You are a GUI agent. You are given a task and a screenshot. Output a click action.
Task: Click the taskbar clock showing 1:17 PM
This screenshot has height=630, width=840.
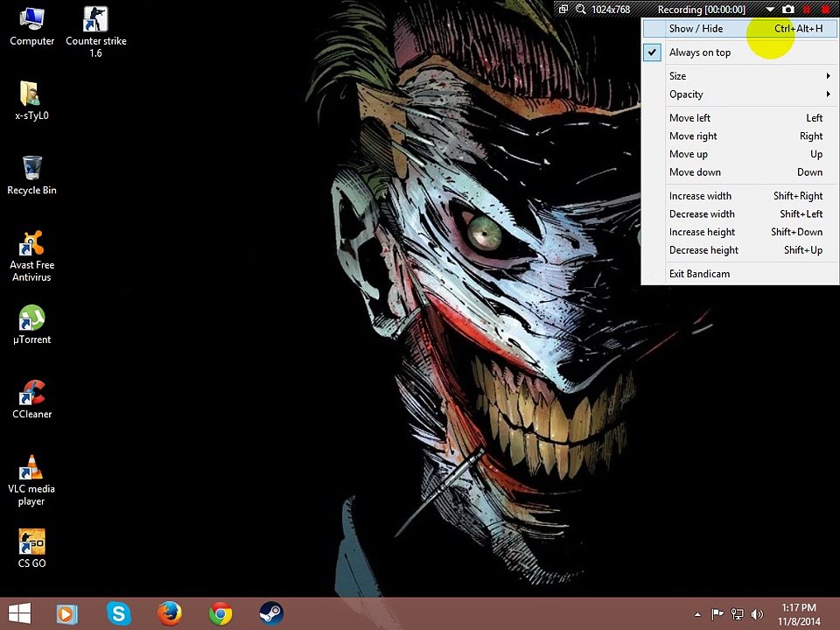(x=799, y=614)
